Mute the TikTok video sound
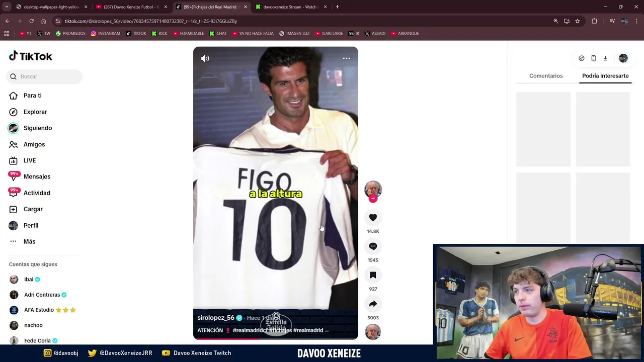The height and width of the screenshot is (362, 644). click(205, 58)
